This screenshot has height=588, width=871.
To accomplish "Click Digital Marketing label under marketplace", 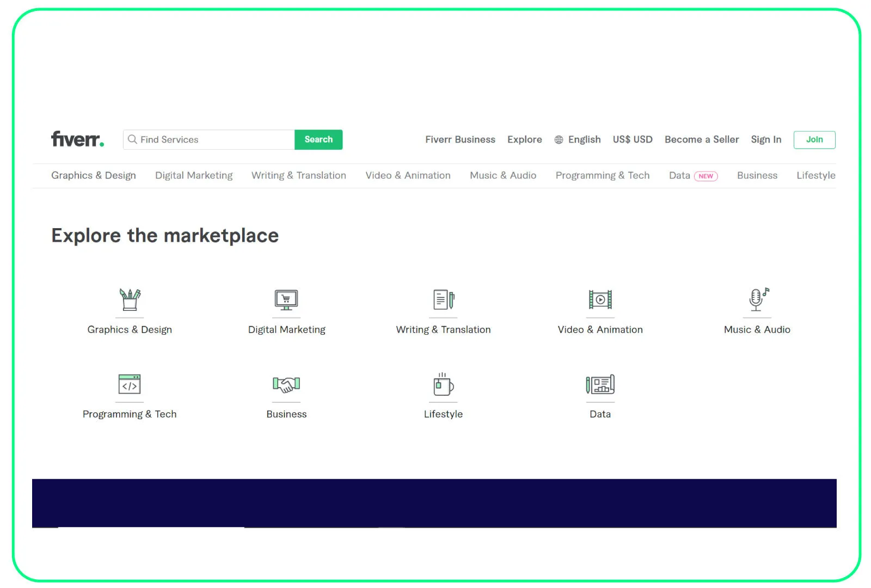I will pyautogui.click(x=286, y=329).
